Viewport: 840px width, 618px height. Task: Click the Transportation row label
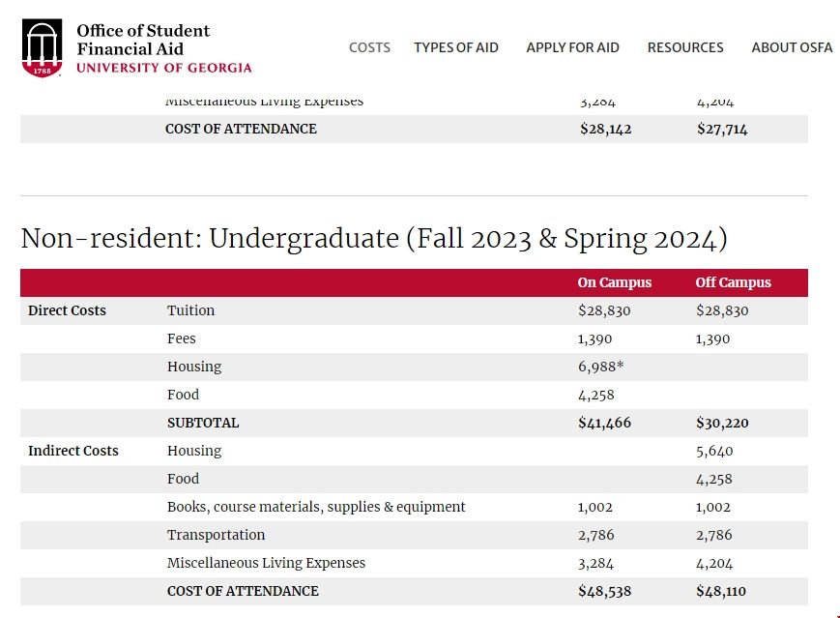tap(216, 535)
